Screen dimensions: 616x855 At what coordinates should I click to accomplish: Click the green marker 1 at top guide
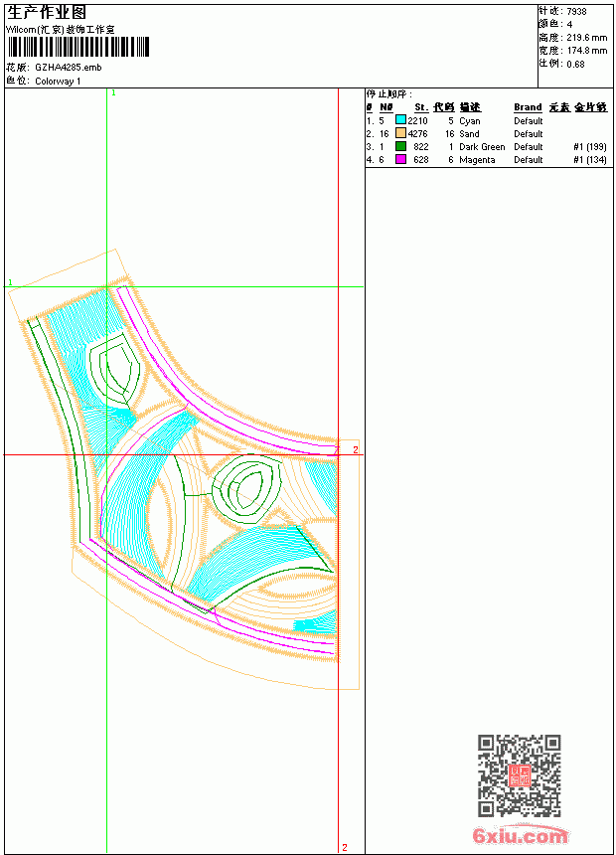[x=113, y=93]
